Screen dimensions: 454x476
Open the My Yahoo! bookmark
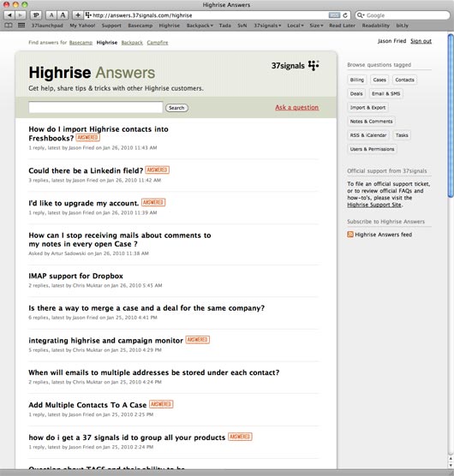click(82, 26)
